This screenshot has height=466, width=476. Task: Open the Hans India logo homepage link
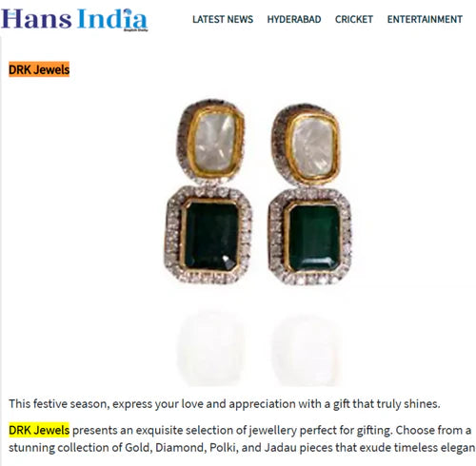74,19
